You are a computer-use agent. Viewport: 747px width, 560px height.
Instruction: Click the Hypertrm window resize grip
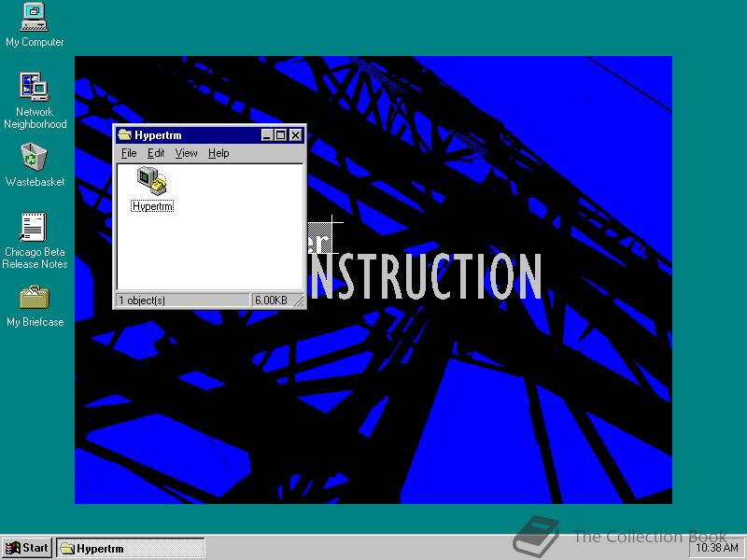coord(299,301)
